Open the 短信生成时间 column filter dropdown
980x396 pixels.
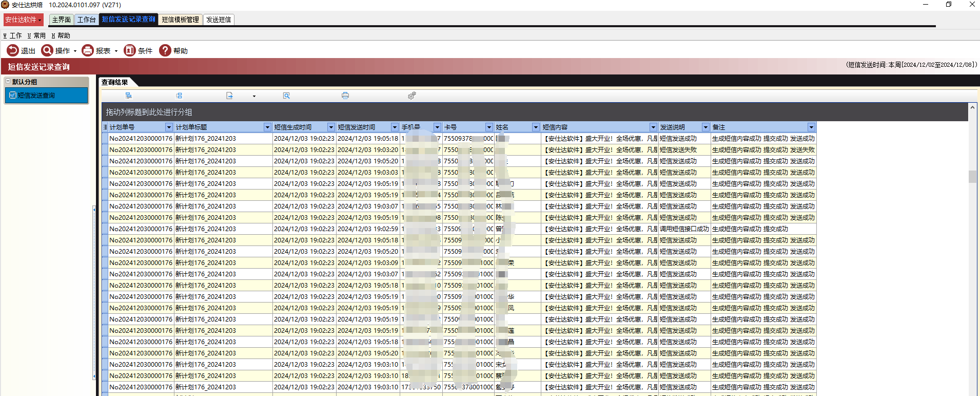[x=331, y=127]
